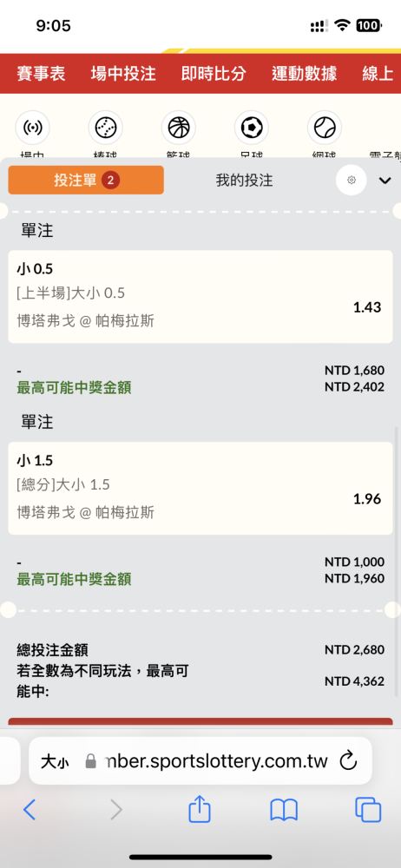Switch to 我的投注 tab
401x868 pixels.
coord(244,180)
